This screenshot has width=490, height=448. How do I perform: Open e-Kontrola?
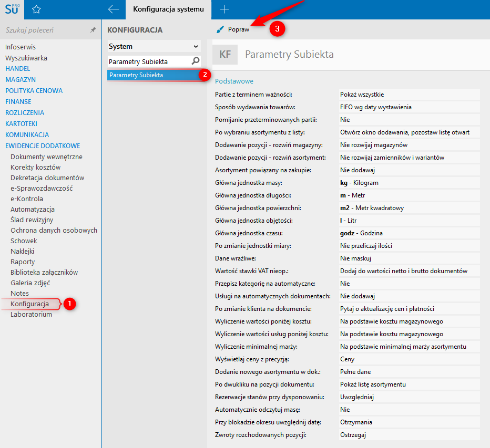click(x=27, y=199)
